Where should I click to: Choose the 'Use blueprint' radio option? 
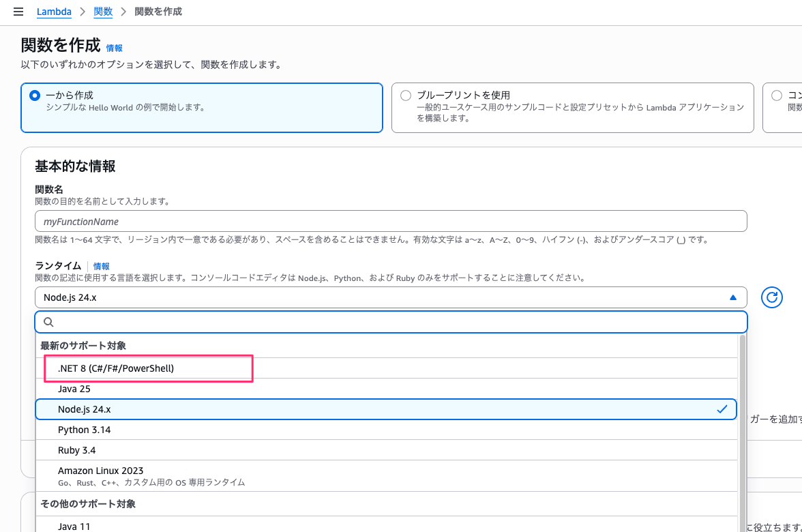[x=406, y=95]
